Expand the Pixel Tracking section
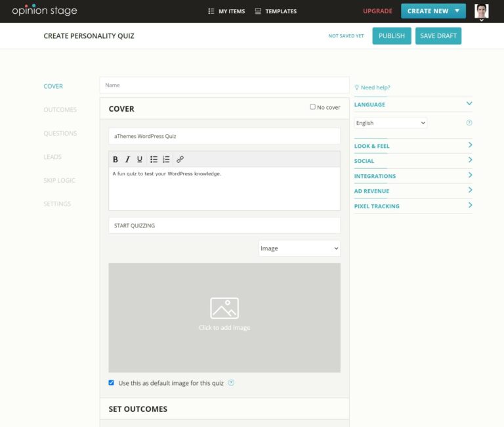504x427 pixels. pos(413,206)
